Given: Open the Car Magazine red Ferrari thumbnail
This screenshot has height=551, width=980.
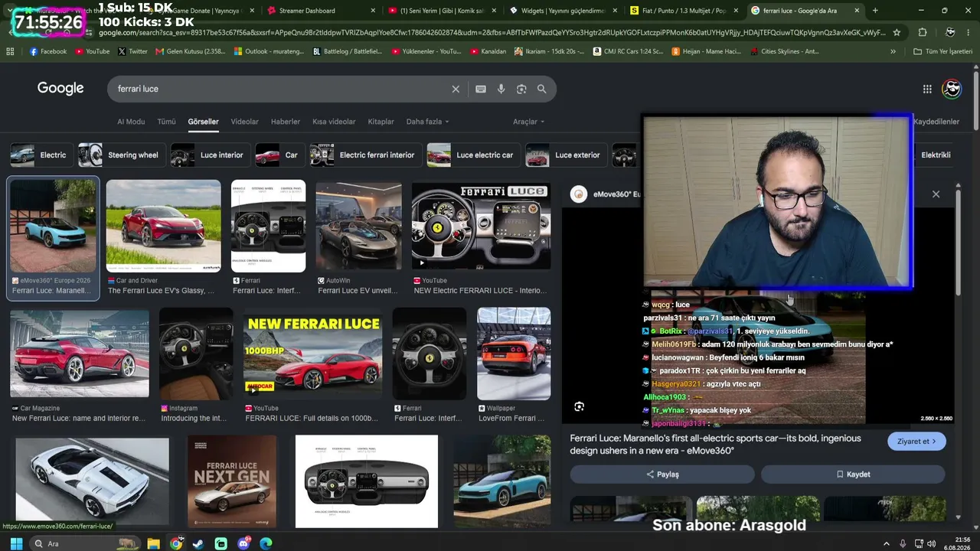Looking at the screenshot, I should tap(80, 354).
